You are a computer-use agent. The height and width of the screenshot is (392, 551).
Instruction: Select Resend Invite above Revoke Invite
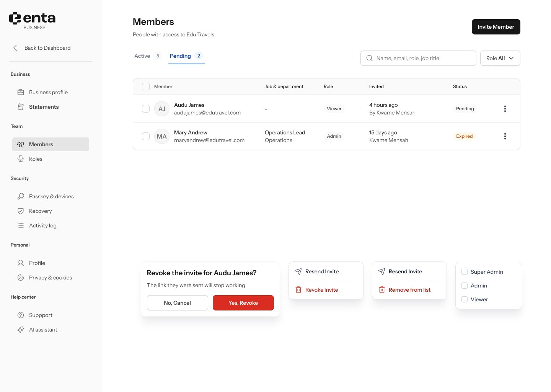(x=326, y=271)
